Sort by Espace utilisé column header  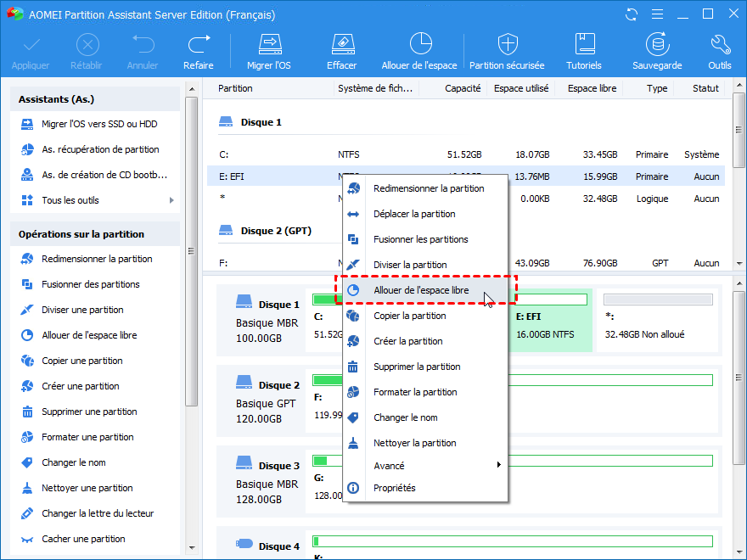click(x=521, y=88)
